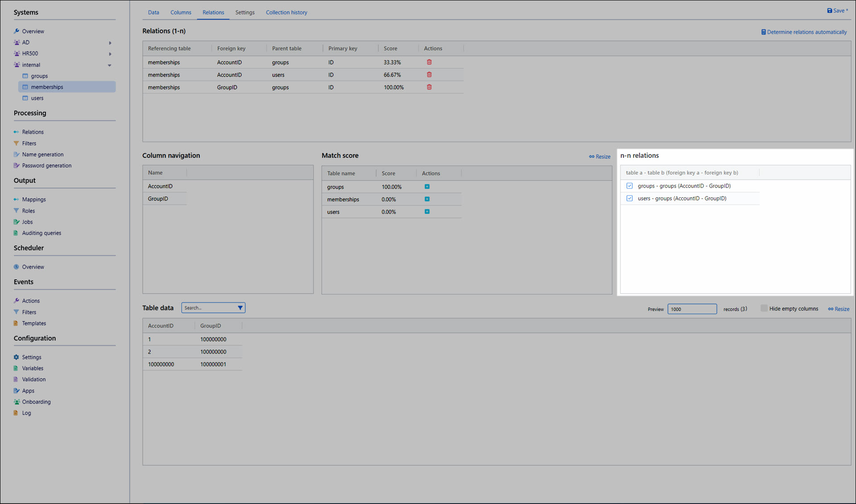Expand the HR500 system node
Viewport: 856px width, 504px height.
110,54
